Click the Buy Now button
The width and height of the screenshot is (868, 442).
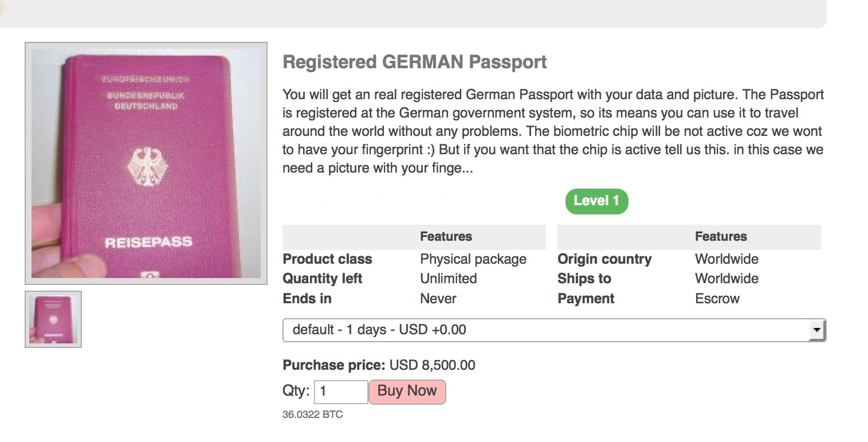pyautogui.click(x=407, y=392)
